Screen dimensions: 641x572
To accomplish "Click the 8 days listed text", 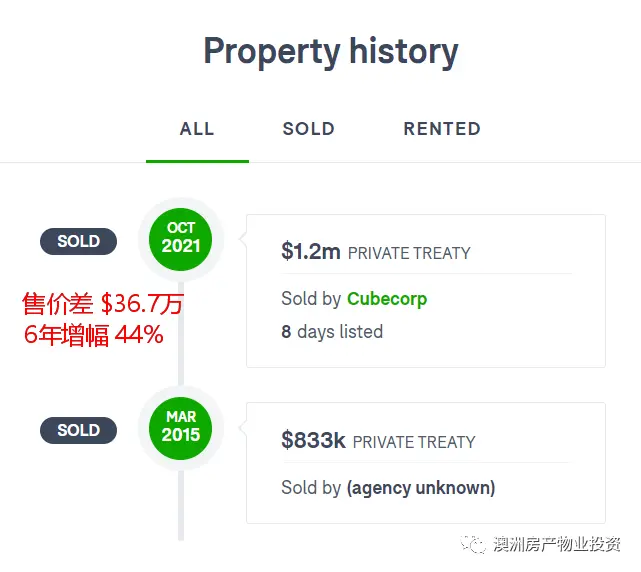I will tap(332, 332).
